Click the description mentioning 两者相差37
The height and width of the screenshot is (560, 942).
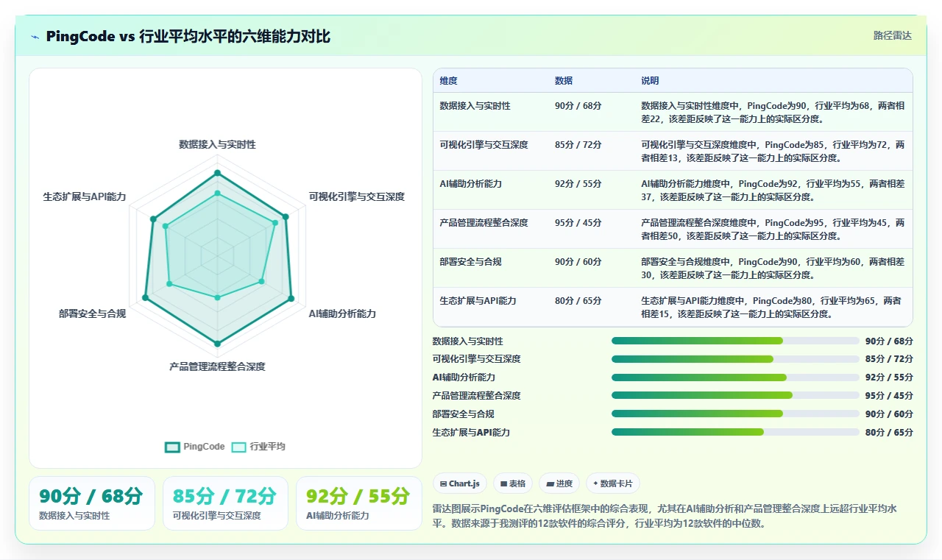click(773, 191)
